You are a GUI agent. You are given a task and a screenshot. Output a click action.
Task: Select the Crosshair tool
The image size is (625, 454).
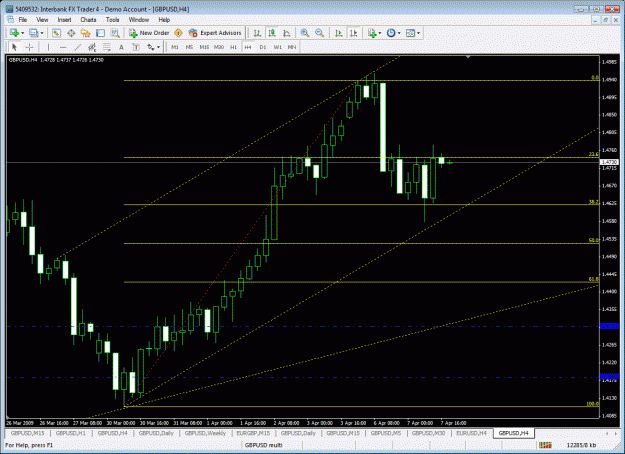(x=29, y=47)
